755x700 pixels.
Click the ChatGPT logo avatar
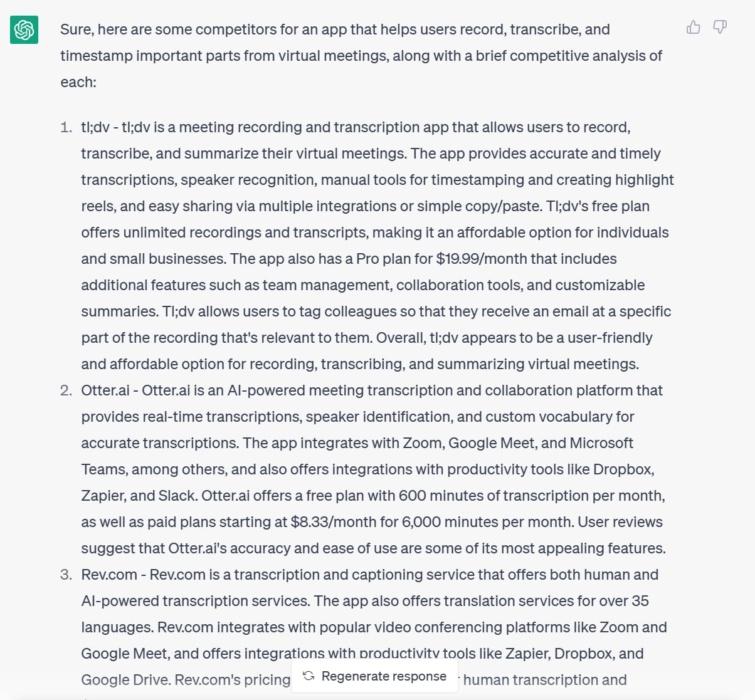pos(24,29)
